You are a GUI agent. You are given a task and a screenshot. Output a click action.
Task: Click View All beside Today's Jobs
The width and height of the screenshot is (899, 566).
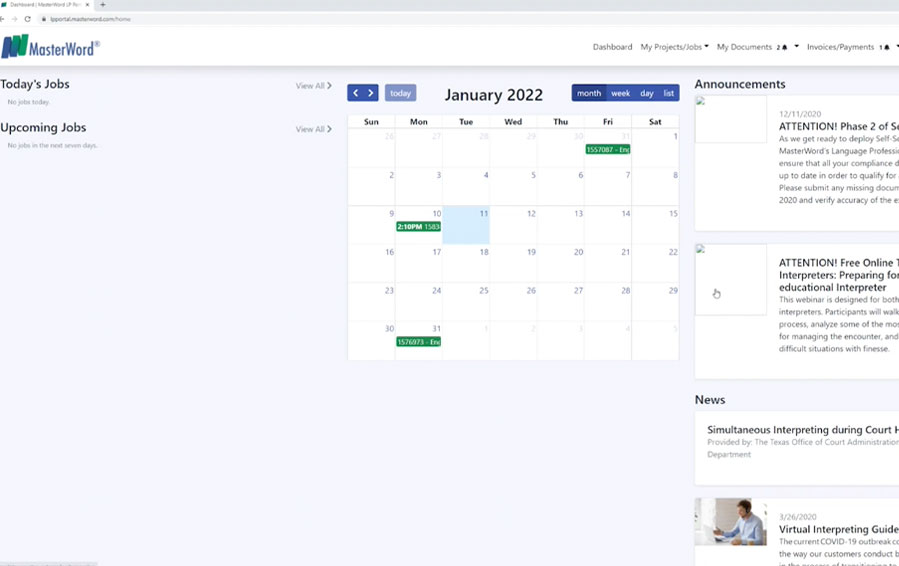313,86
